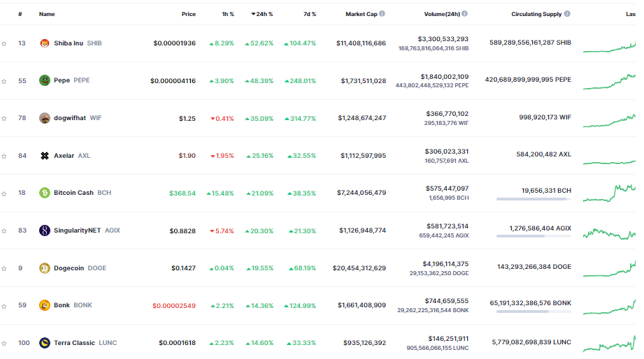This screenshot has height=359, width=644.
Task: Click dogwifhat supply 998,920,173 WIF
Action: 545,117
